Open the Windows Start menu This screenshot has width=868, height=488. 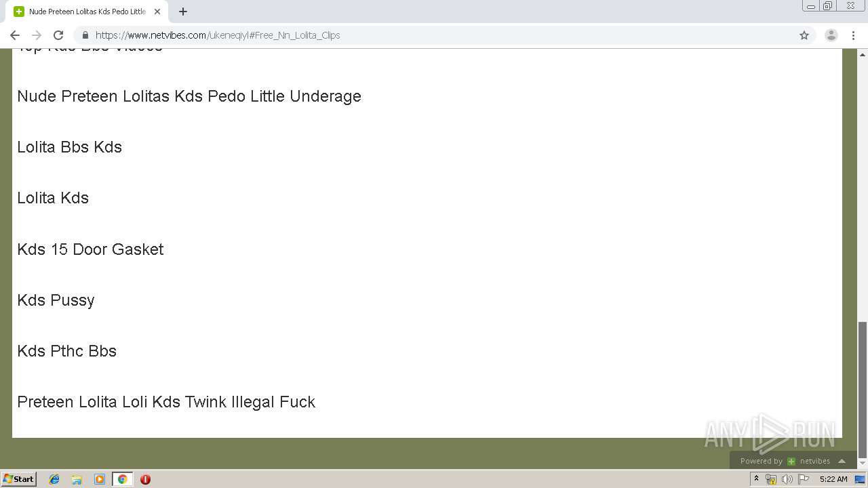pyautogui.click(x=18, y=479)
